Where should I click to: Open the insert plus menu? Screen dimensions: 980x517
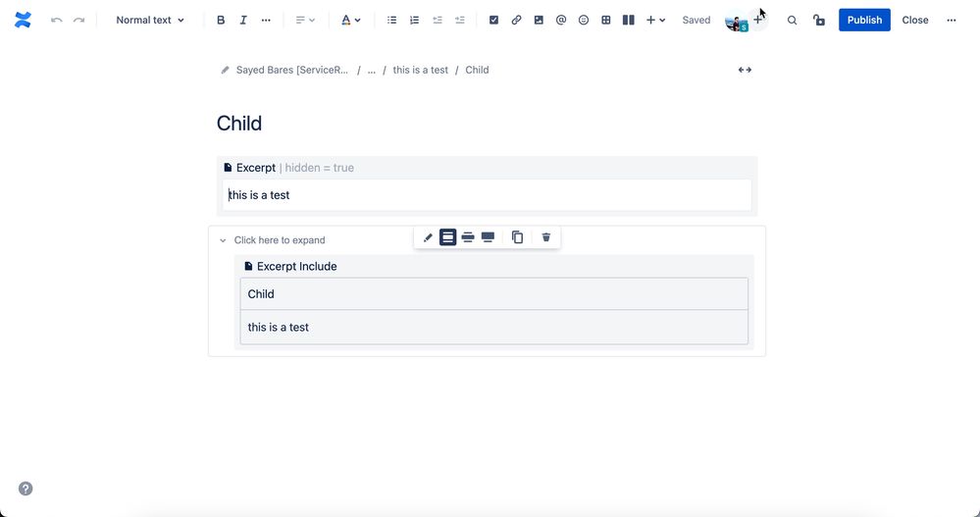point(655,20)
